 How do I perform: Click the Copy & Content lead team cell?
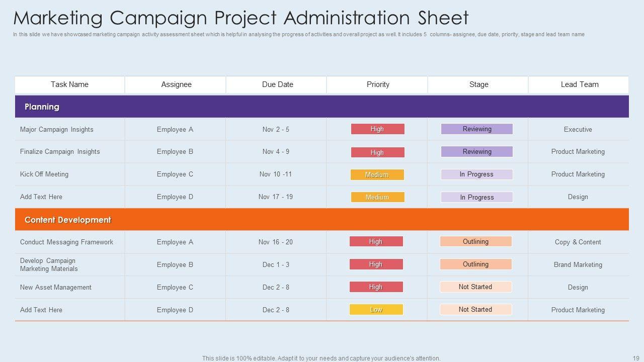point(578,242)
